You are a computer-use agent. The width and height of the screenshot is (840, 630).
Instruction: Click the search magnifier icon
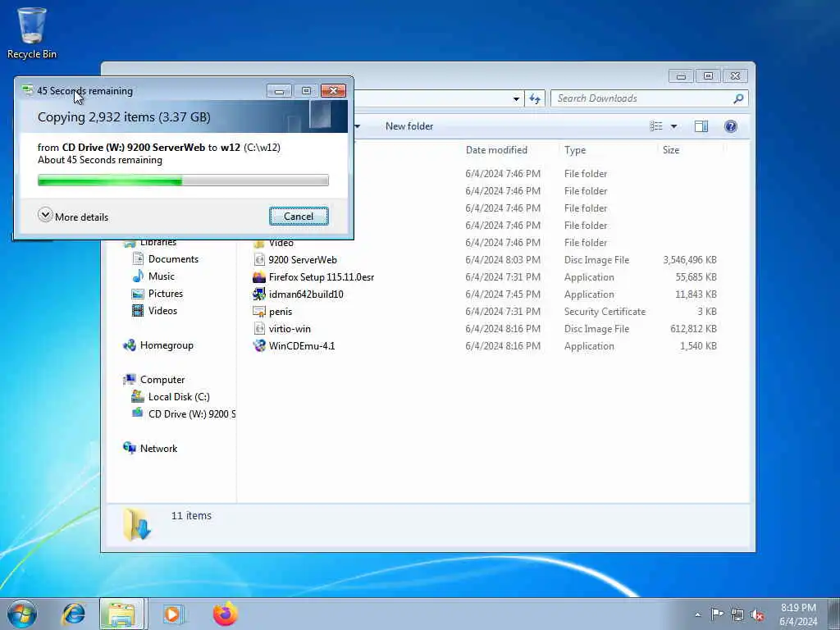pyautogui.click(x=739, y=98)
